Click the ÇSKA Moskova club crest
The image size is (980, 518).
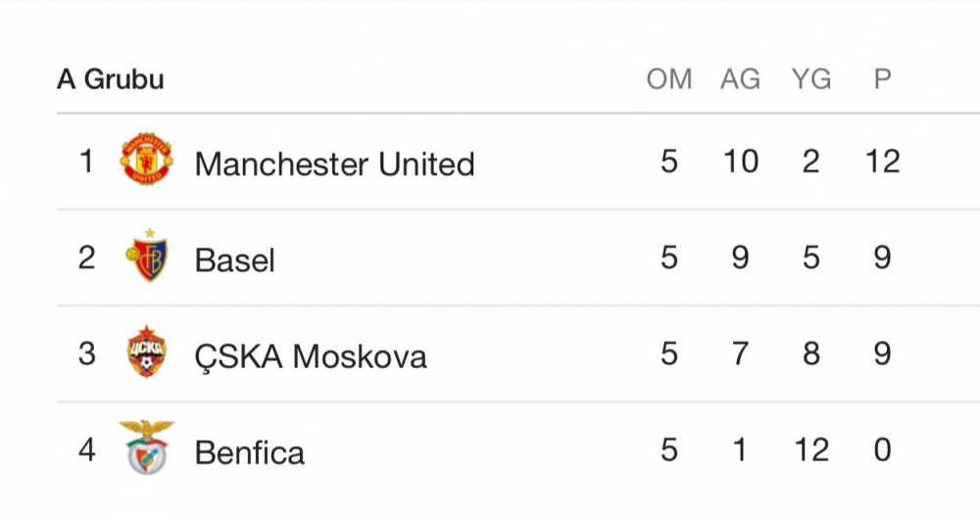pyautogui.click(x=147, y=353)
